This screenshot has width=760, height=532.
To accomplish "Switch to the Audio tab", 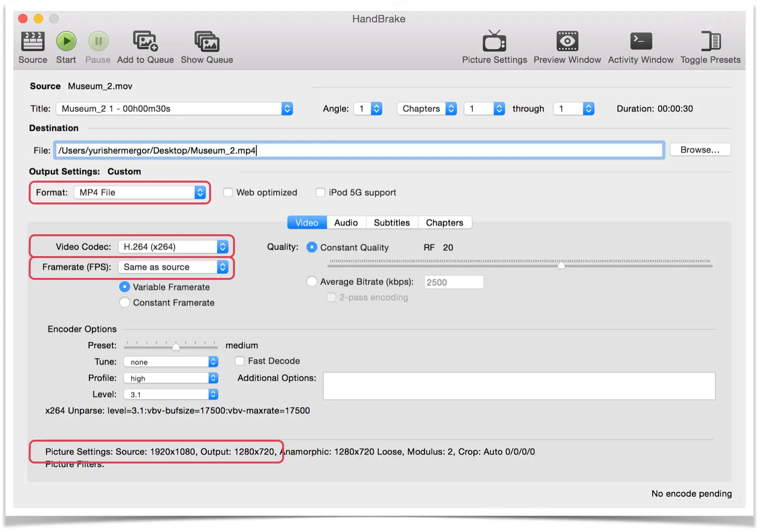I will [x=346, y=223].
